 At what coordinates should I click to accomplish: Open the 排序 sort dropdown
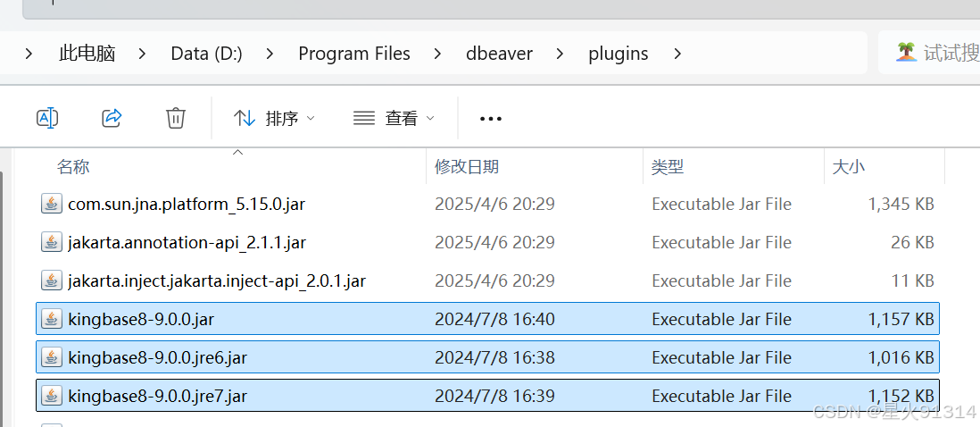(x=274, y=118)
